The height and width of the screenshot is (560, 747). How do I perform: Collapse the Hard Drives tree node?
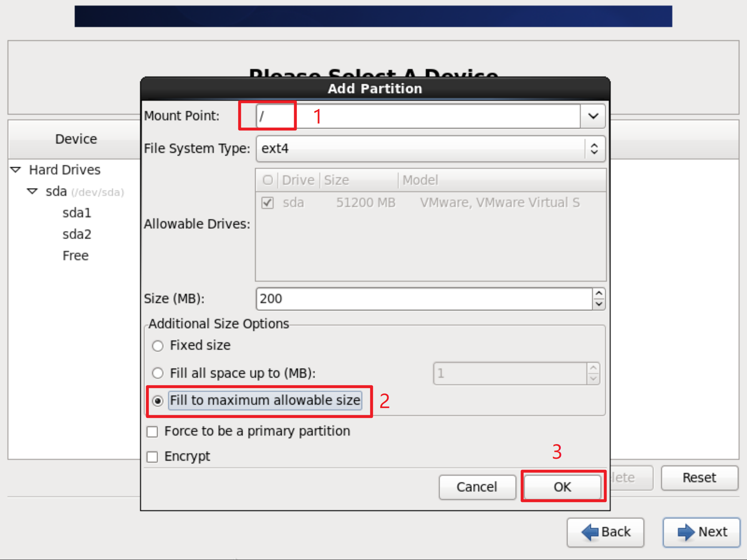pos(16,170)
